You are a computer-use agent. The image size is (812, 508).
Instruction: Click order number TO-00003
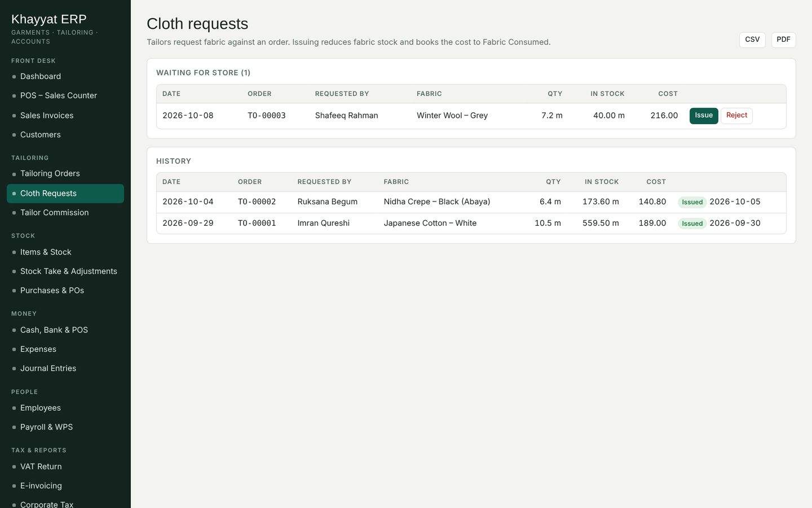(267, 116)
